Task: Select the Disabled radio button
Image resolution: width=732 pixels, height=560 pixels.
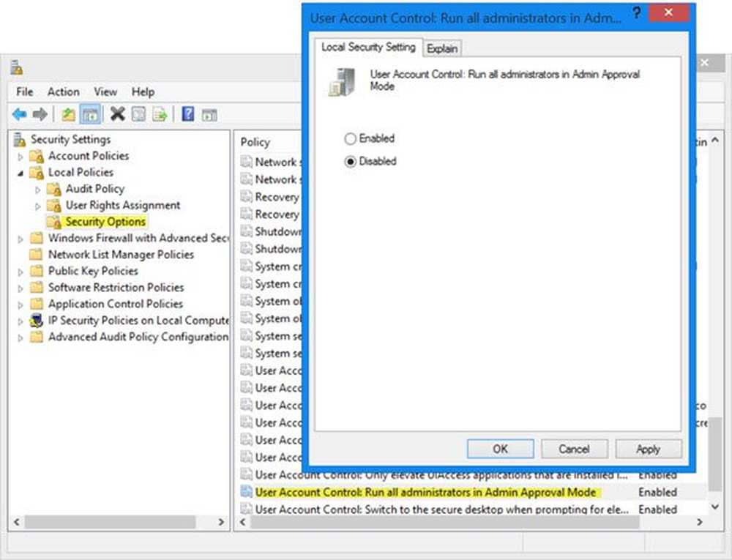Action: pyautogui.click(x=351, y=161)
